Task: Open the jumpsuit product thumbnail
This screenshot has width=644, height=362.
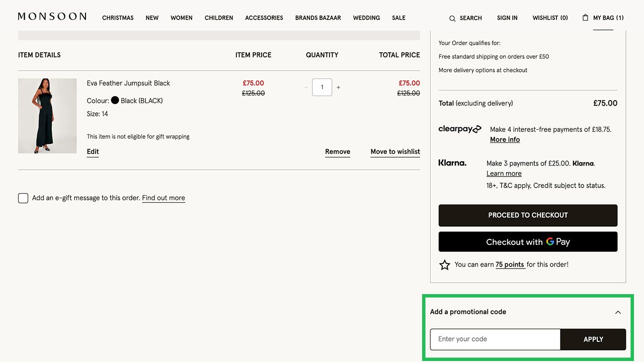Action: (47, 116)
